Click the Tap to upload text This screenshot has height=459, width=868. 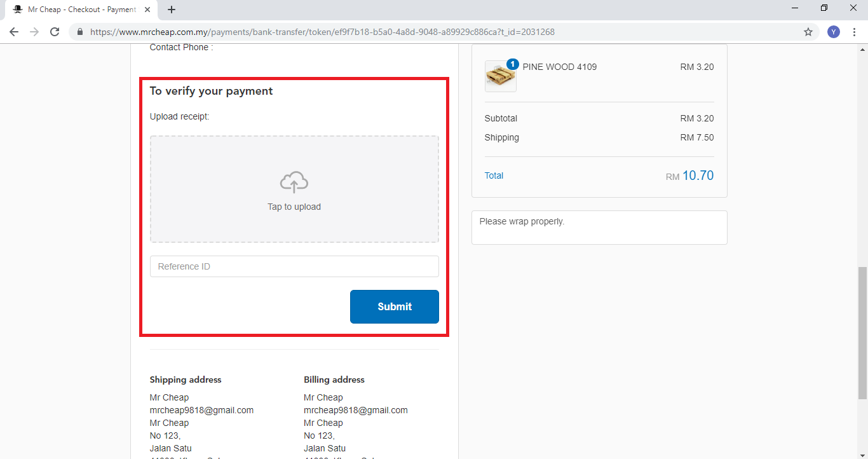tap(294, 207)
